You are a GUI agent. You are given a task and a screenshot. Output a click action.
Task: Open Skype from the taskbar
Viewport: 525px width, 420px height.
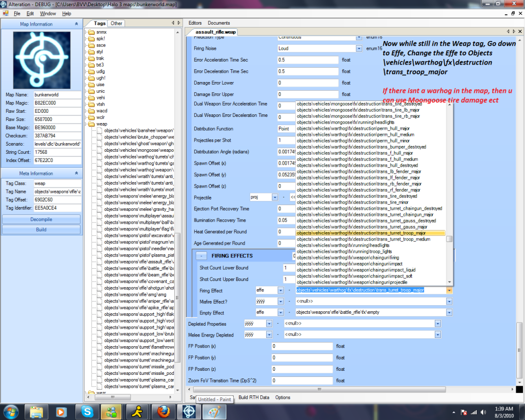[87, 412]
